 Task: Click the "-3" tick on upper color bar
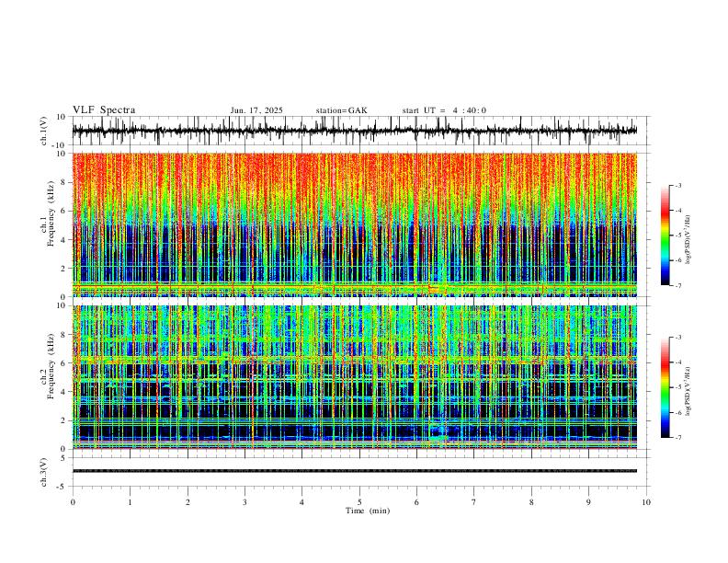click(678, 186)
